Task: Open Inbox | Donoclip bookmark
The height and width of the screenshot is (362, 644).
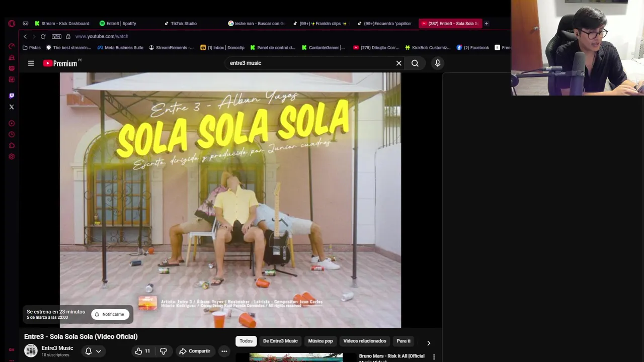Action: click(x=222, y=48)
